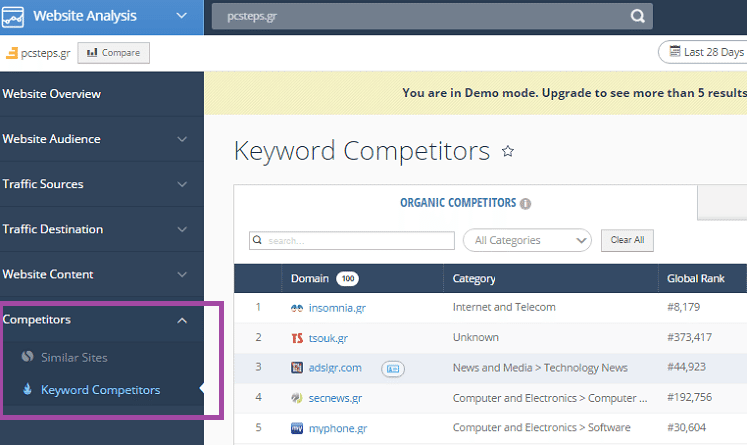Click the 100 domain count badge
The height and width of the screenshot is (445, 747).
click(348, 278)
